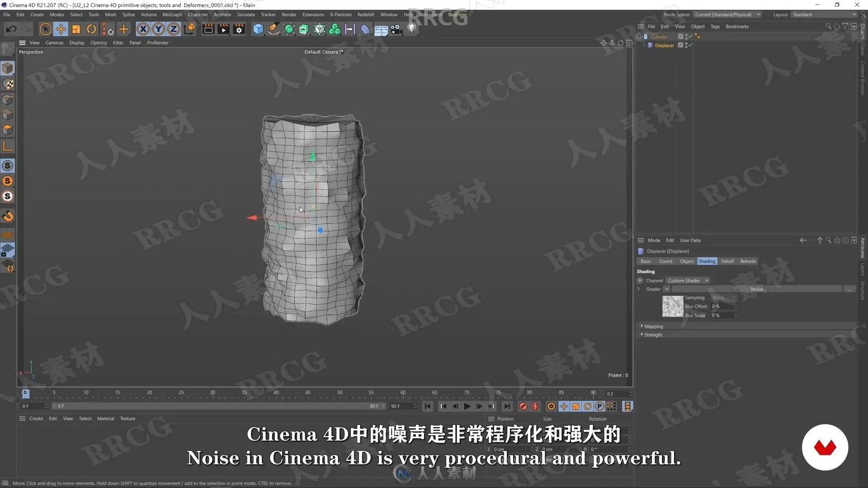This screenshot has height=488, width=868.
Task: Open the Channel Custom Shader dropdown
Action: pyautogui.click(x=688, y=281)
